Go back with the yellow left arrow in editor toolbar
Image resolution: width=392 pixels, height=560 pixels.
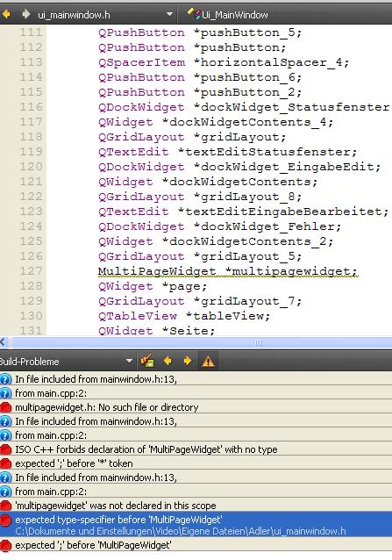pyautogui.click(x=6, y=14)
